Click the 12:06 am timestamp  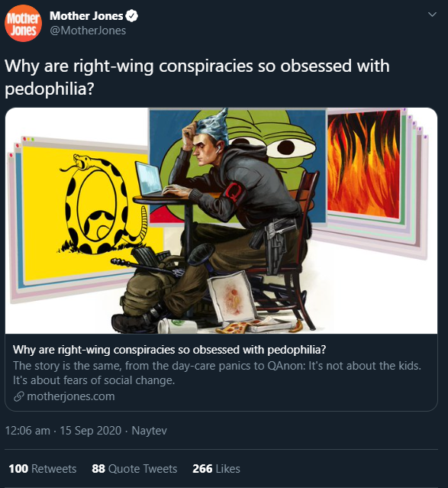coord(27,431)
